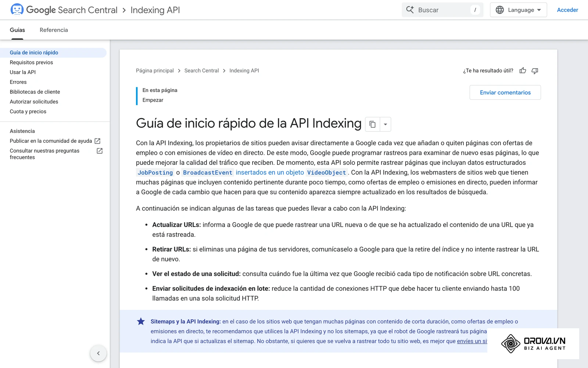This screenshot has width=588, height=368.
Task: Focus the Buscar search field
Action: pyautogui.click(x=442, y=10)
